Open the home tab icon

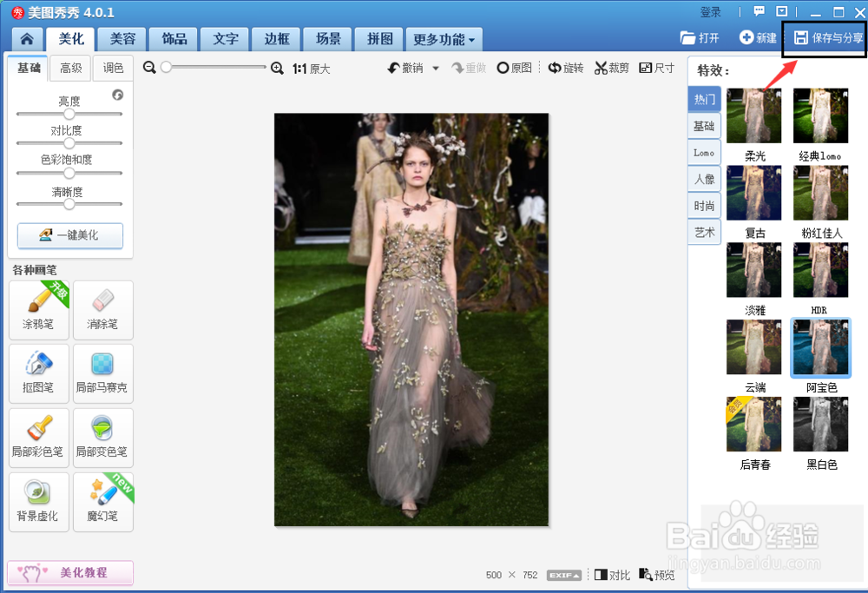coord(27,39)
